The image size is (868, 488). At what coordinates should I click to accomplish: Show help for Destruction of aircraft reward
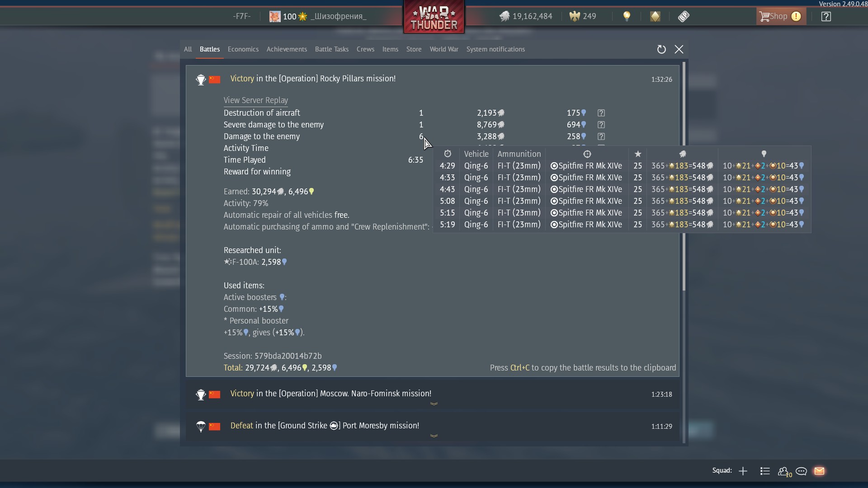click(601, 113)
